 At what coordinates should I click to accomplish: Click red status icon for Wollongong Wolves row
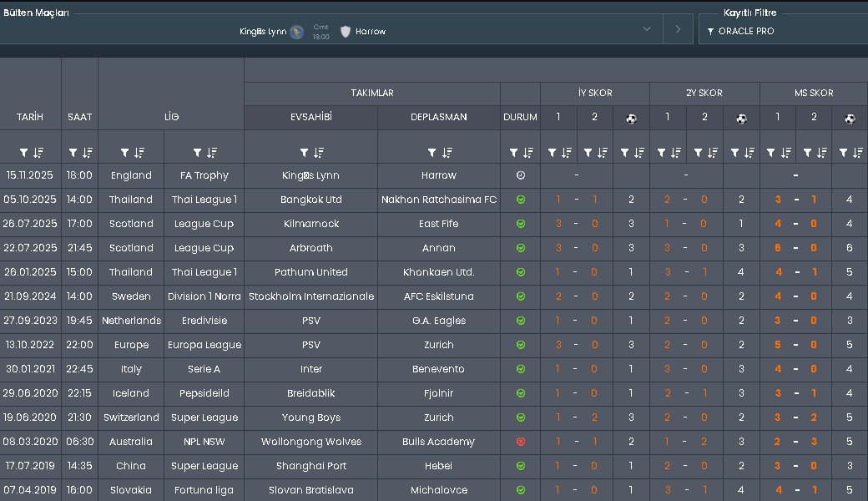pyautogui.click(x=520, y=442)
